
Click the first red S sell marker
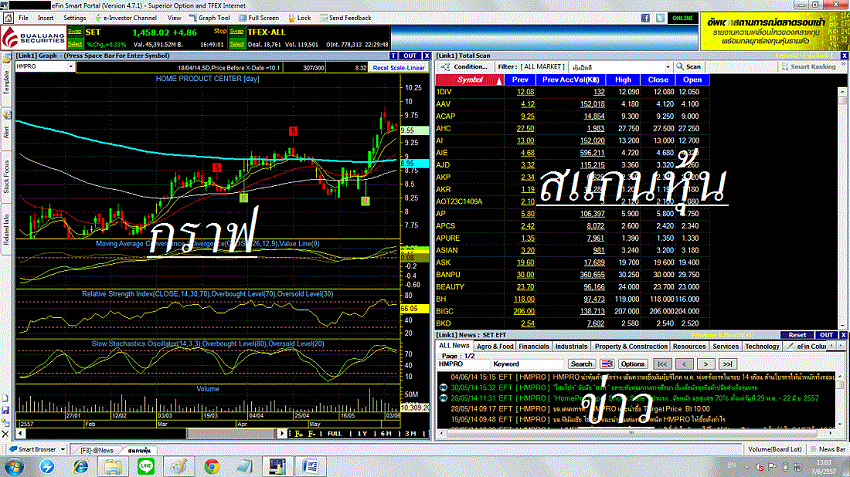[217, 167]
